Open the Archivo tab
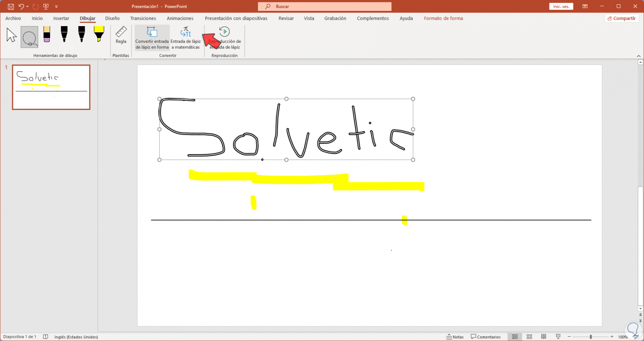This screenshot has height=341, width=644. (x=13, y=18)
